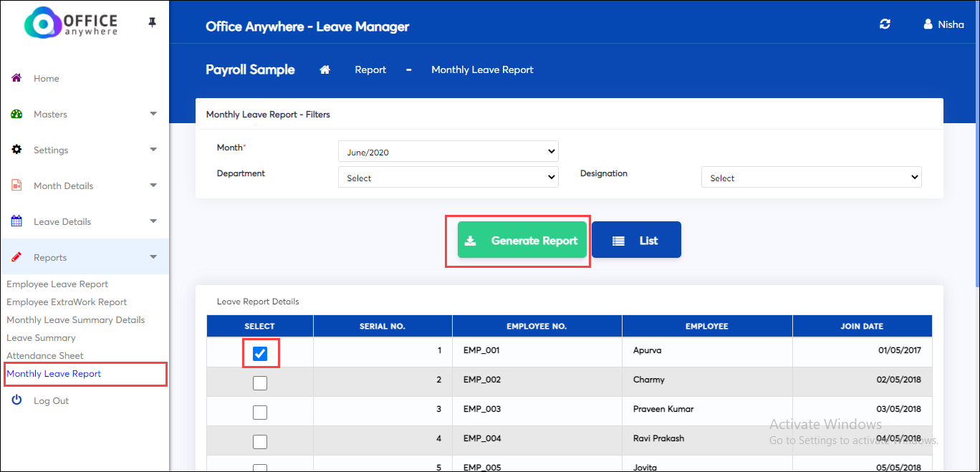Click the EMPLOYEE column header
This screenshot has height=472, width=980.
(x=707, y=326)
